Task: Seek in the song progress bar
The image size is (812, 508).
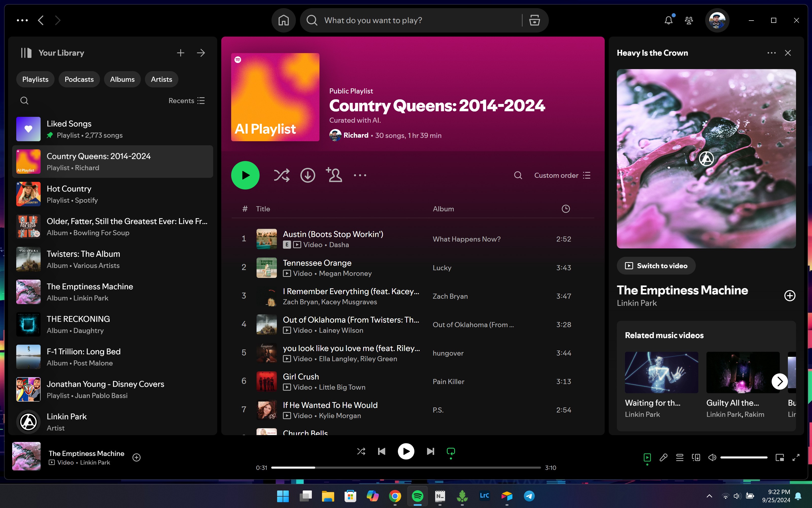Action: (x=406, y=467)
